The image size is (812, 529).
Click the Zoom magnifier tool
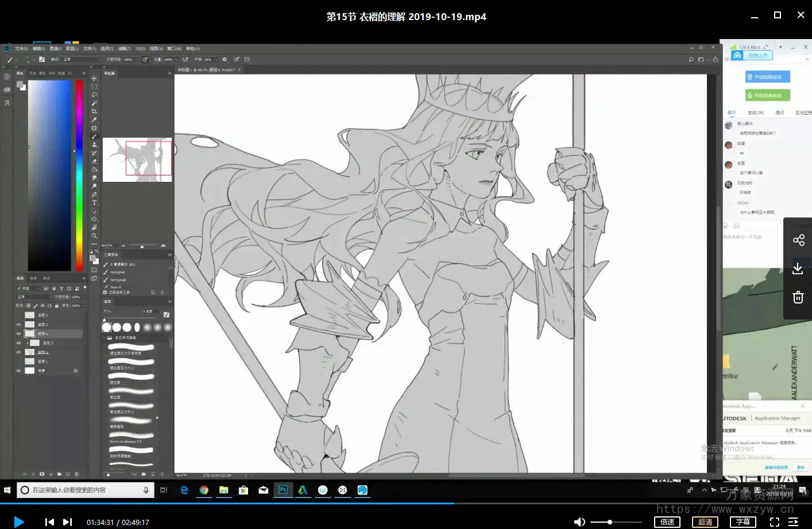coord(94,236)
